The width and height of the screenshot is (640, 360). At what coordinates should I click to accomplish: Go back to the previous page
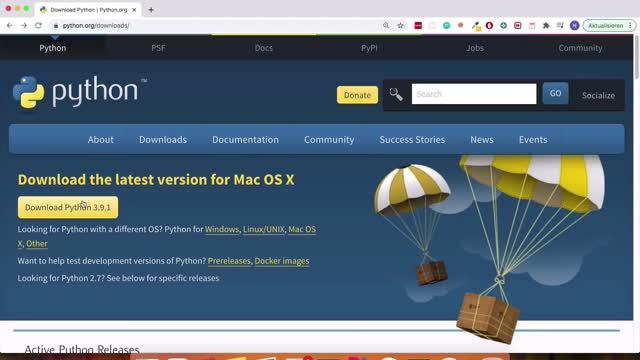[10, 25]
